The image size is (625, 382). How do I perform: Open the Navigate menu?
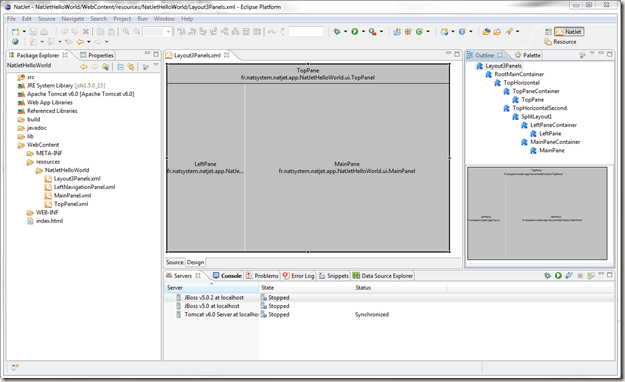point(73,19)
